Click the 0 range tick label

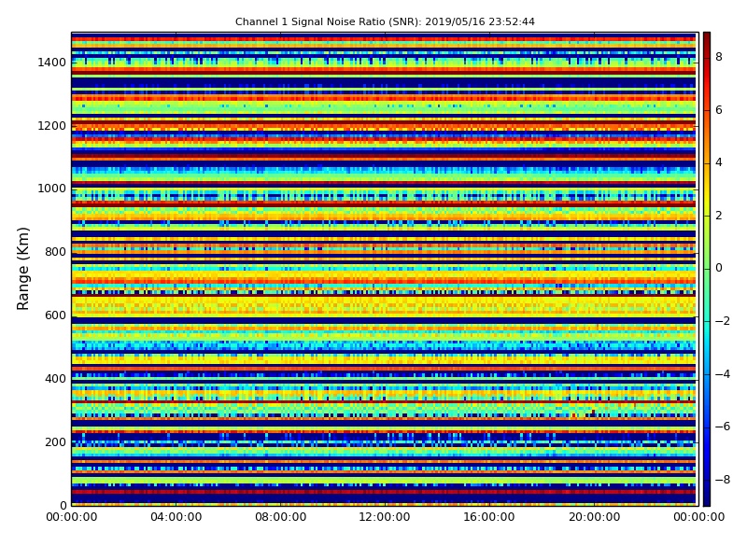coord(63,505)
